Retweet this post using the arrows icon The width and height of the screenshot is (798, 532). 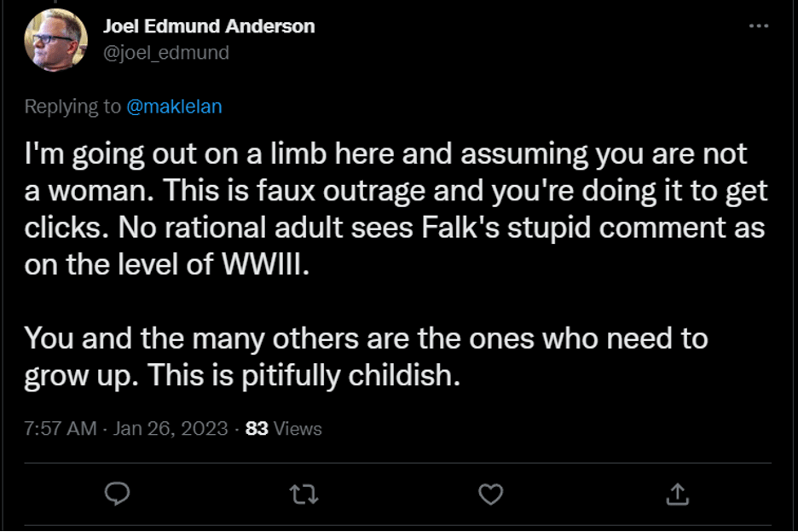tap(303, 493)
